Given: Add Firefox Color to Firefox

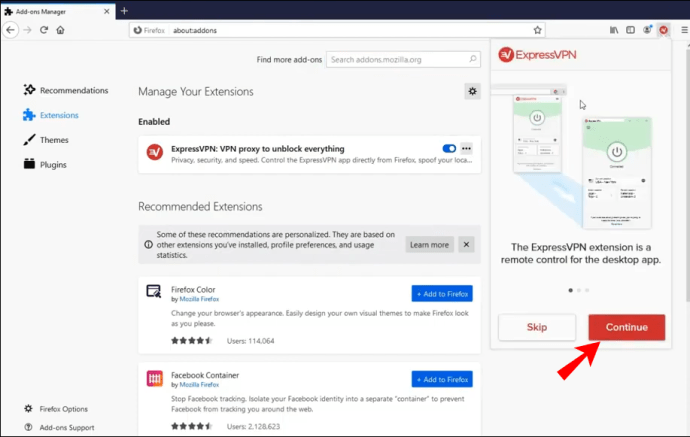Looking at the screenshot, I should click(441, 293).
